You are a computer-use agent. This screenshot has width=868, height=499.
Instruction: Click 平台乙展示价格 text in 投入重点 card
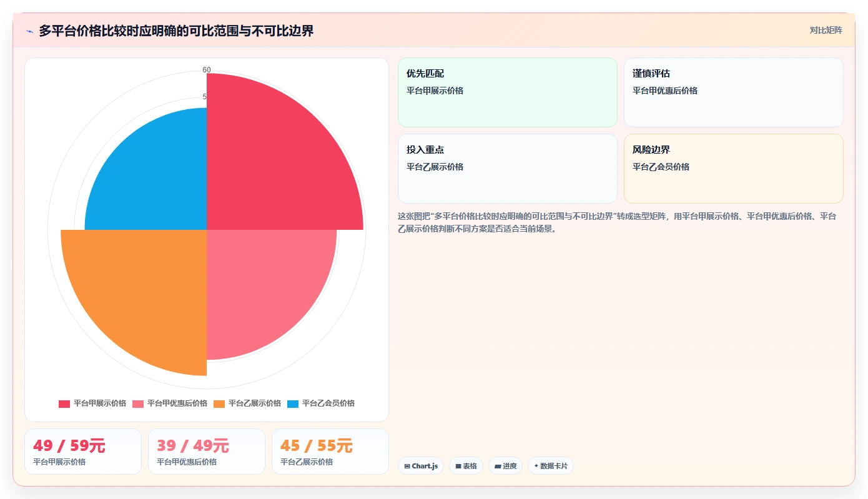point(435,167)
